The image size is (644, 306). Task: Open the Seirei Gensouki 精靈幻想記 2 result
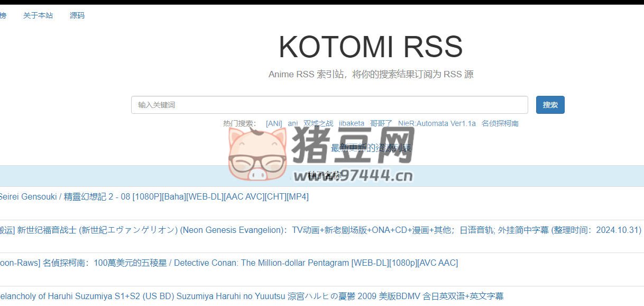pyautogui.click(x=153, y=196)
